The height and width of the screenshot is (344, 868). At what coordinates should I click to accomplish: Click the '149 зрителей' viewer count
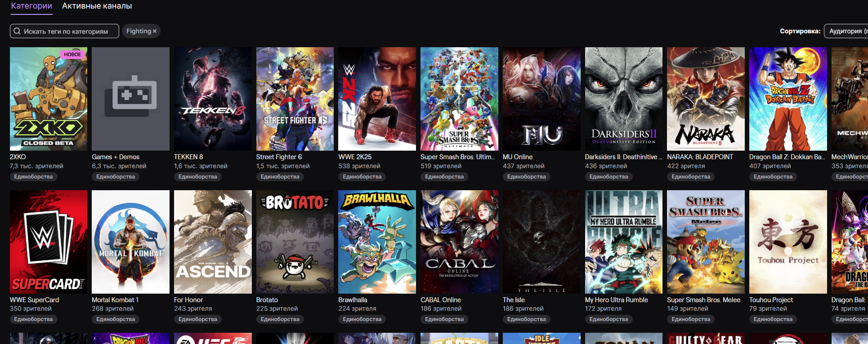click(x=688, y=308)
